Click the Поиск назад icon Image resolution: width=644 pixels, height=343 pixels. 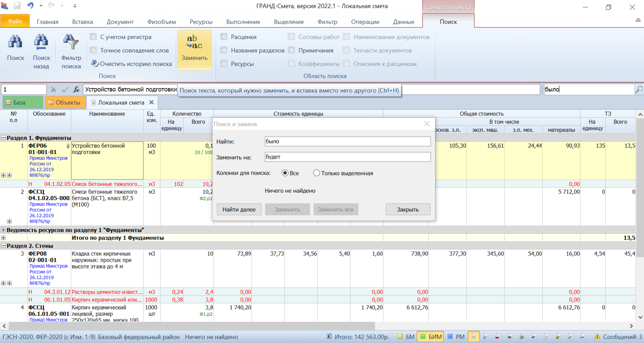point(41,42)
